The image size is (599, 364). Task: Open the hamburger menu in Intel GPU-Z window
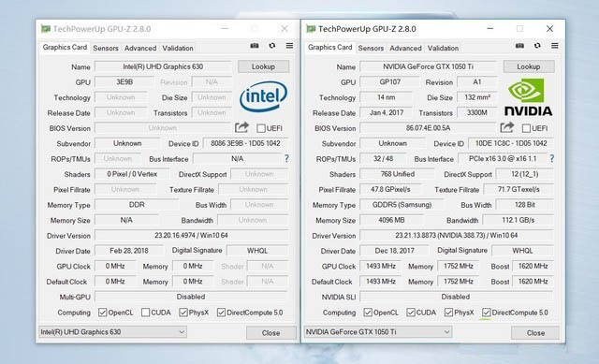[x=289, y=46]
